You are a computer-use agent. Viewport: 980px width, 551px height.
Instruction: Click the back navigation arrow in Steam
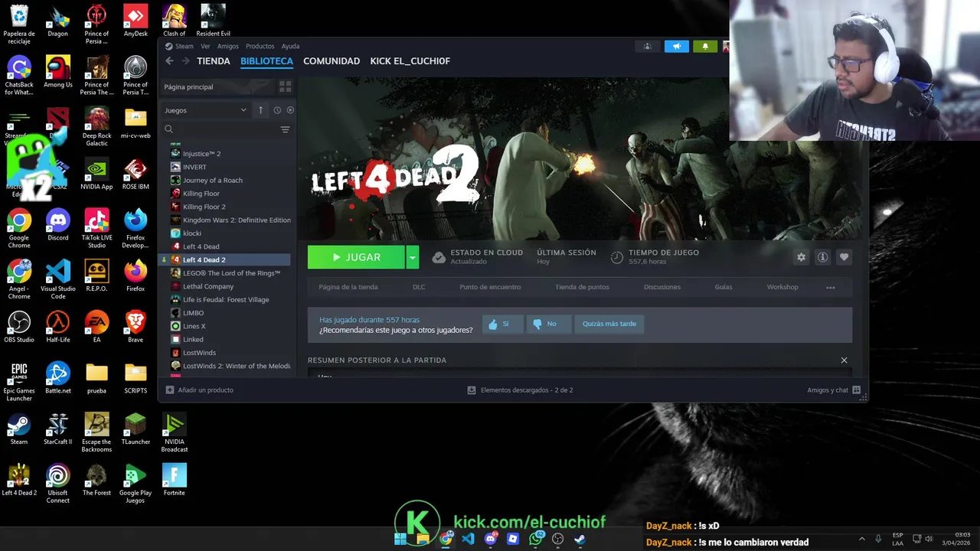[170, 61]
